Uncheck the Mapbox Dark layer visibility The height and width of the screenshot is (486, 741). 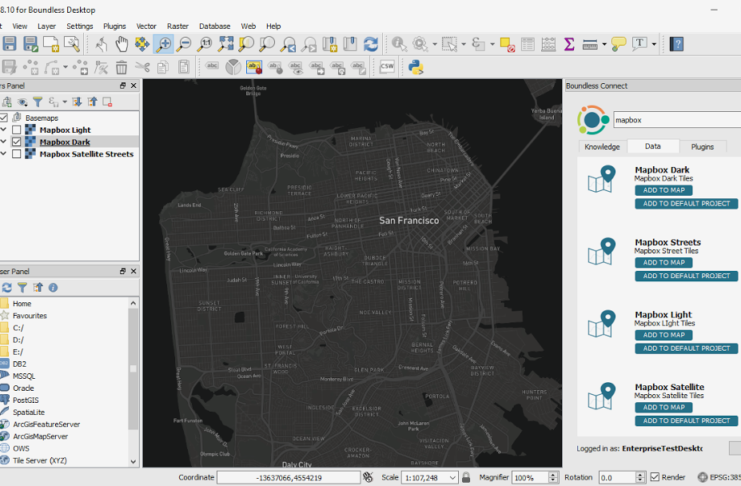pos(17,142)
